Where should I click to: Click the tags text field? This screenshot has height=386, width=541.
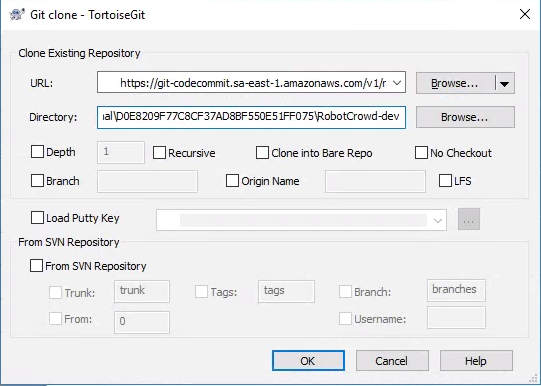coord(286,291)
